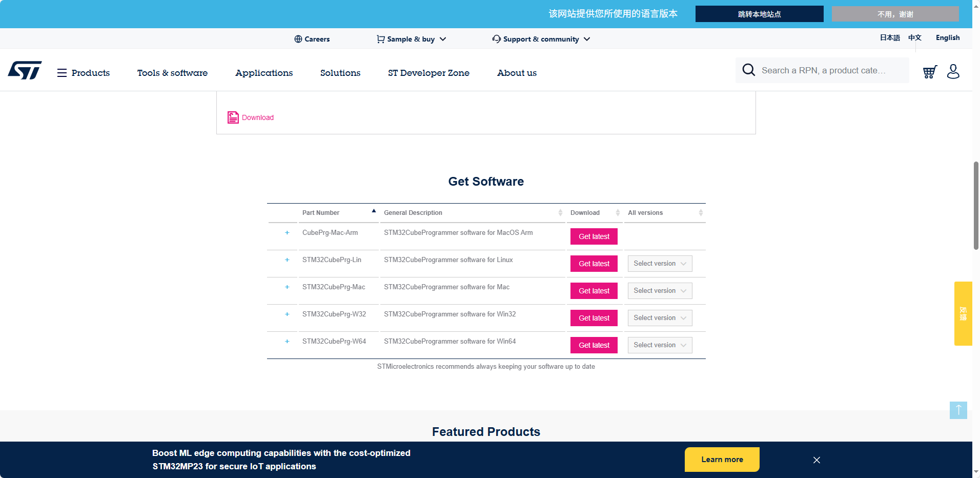Open ST Developer Zone menu
The height and width of the screenshot is (478, 980).
(428, 73)
